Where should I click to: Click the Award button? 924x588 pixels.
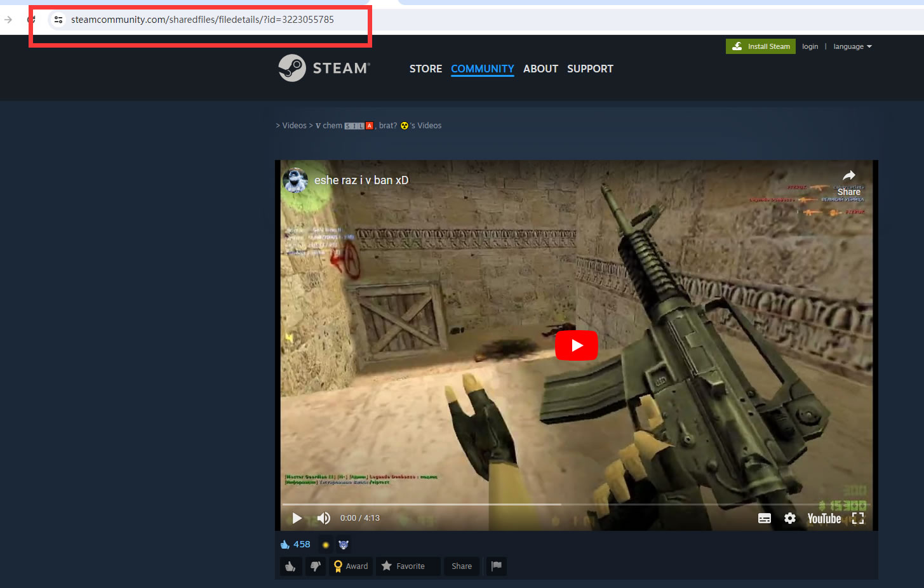[x=351, y=566]
